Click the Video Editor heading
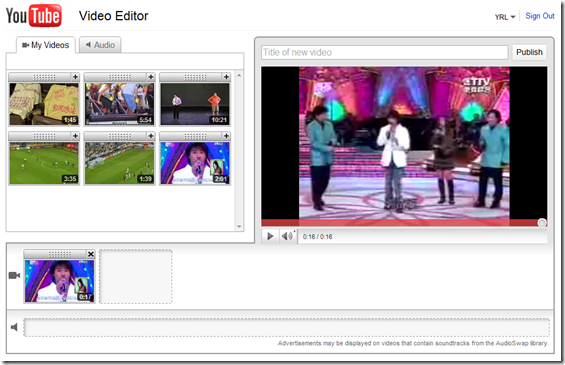Viewport: 565px width, 365px height. (x=114, y=16)
